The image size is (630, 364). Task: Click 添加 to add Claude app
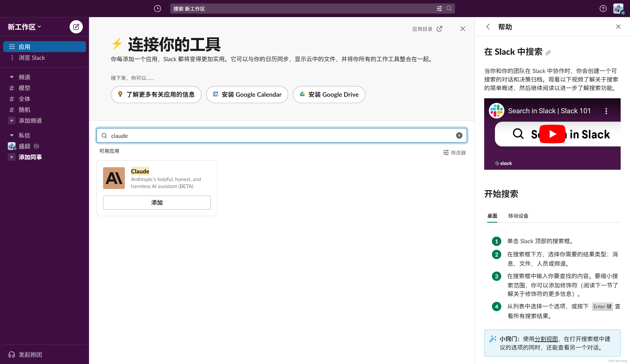[157, 202]
